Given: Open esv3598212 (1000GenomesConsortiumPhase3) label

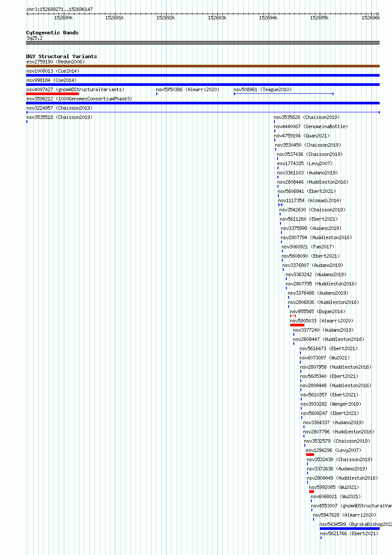Looking at the screenshot, I should point(79,99).
